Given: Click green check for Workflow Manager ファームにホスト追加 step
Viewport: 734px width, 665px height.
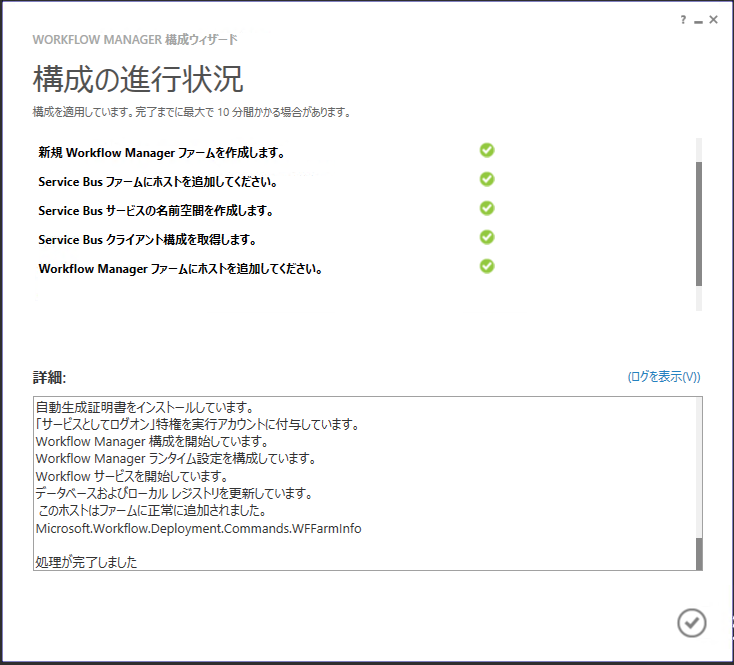Looking at the screenshot, I should pos(487,266).
